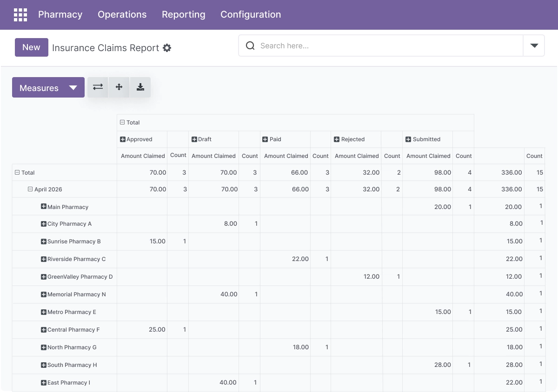Collapse the Total column header
Viewport: 558px width, 392px height.
[130, 123]
